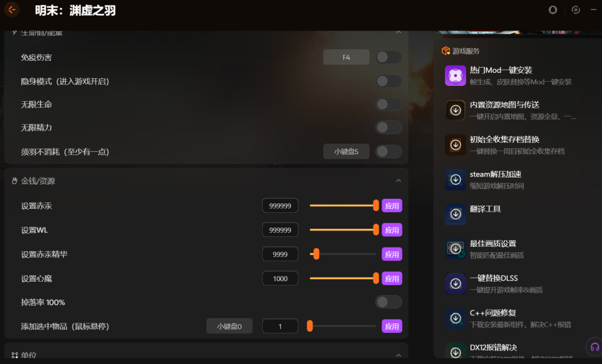The image size is (602, 364).
Task: Apply the 设置赤汞 value with 应用
Action: pos(392,206)
